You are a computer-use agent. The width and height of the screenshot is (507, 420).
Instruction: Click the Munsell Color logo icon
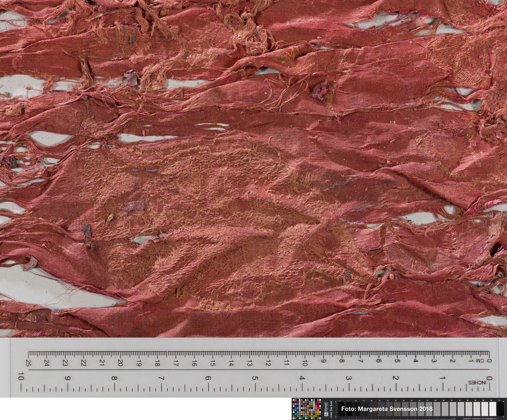(x=326, y=414)
